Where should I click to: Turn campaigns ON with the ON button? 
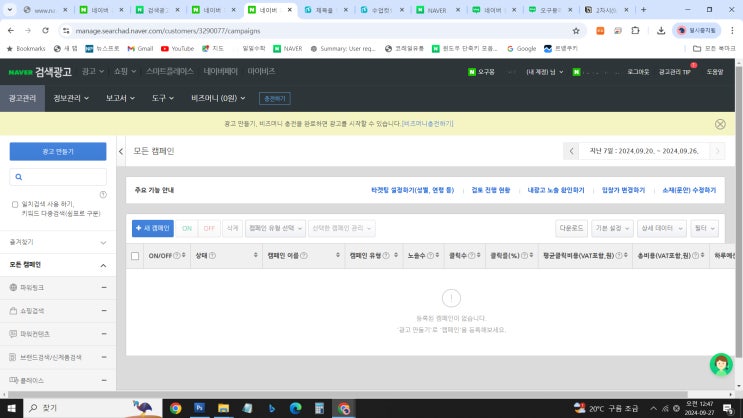tap(187, 228)
